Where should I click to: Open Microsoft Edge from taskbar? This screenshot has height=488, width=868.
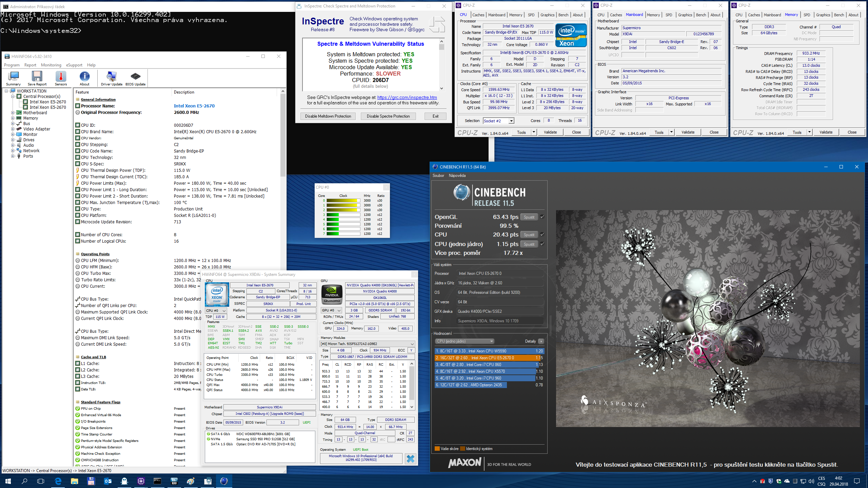coord(58,481)
